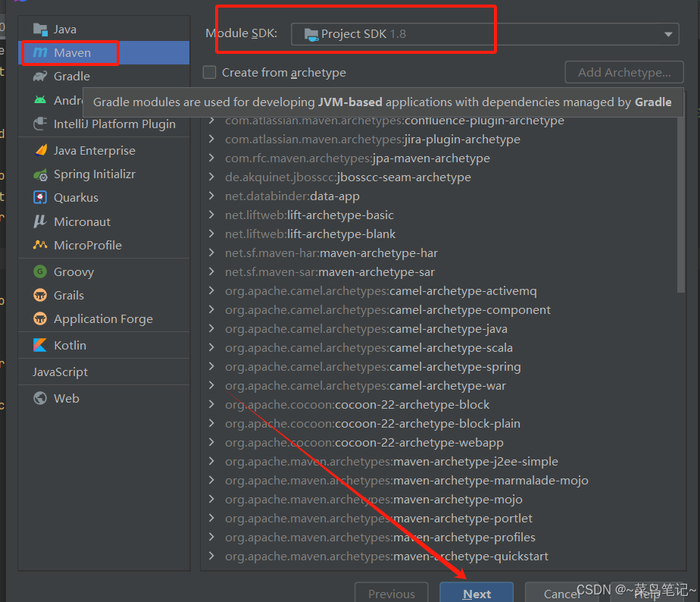Expand the maven-archetype-sar node
The height and width of the screenshot is (602, 700).
211,271
